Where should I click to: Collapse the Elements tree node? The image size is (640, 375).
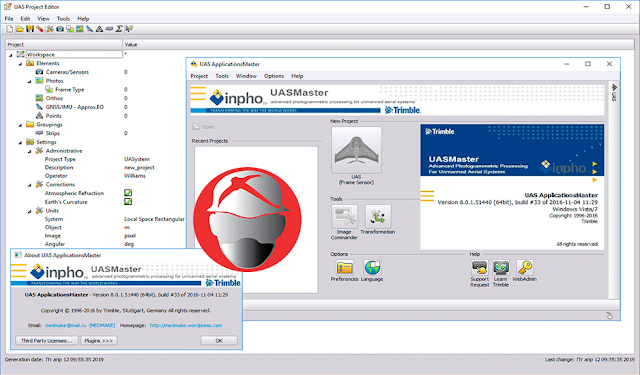click(20, 64)
